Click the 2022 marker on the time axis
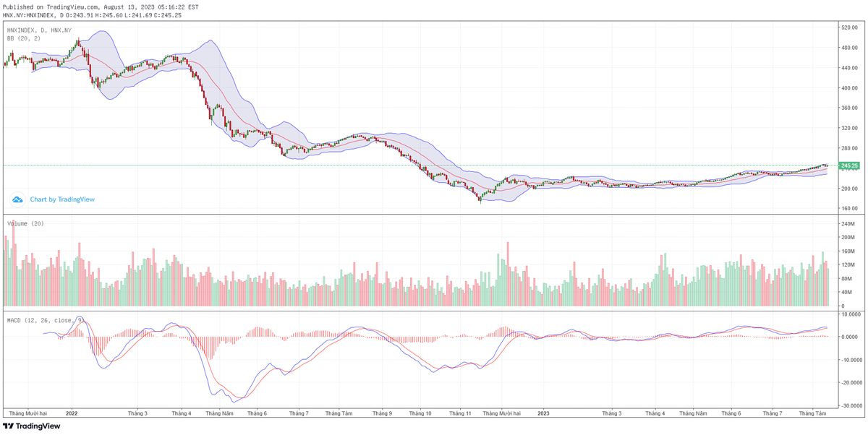 tap(72, 413)
